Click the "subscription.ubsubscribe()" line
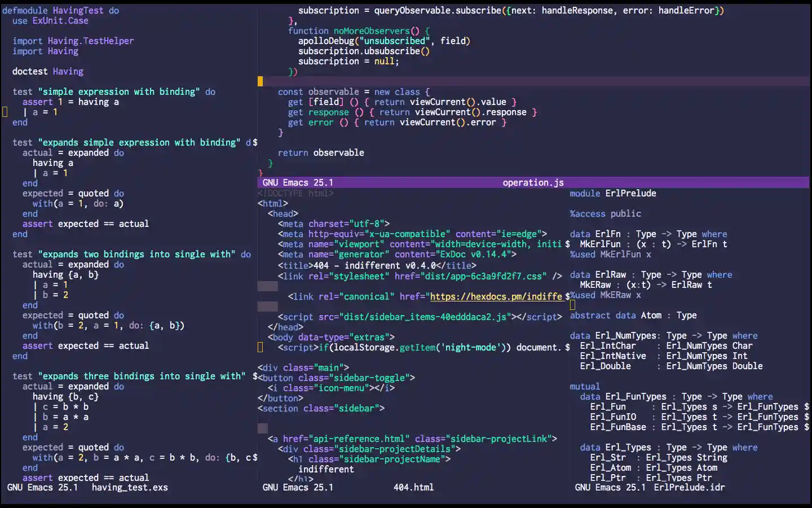Screen dimensions: 812x508 tap(364, 51)
